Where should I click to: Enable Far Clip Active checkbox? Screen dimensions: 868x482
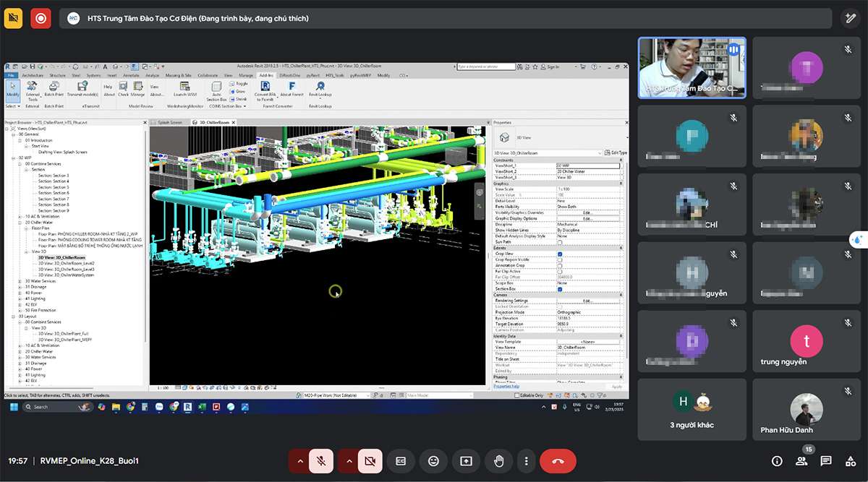pos(560,272)
